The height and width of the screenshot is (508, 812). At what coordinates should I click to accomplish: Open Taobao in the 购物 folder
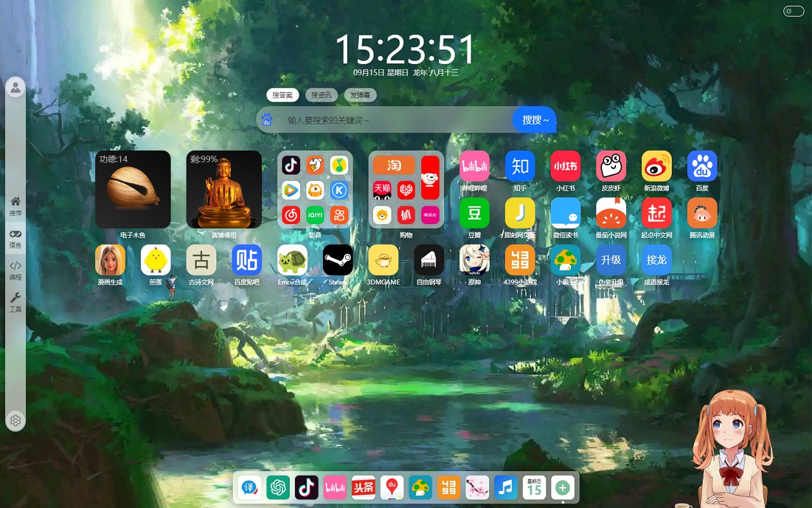pyautogui.click(x=394, y=166)
